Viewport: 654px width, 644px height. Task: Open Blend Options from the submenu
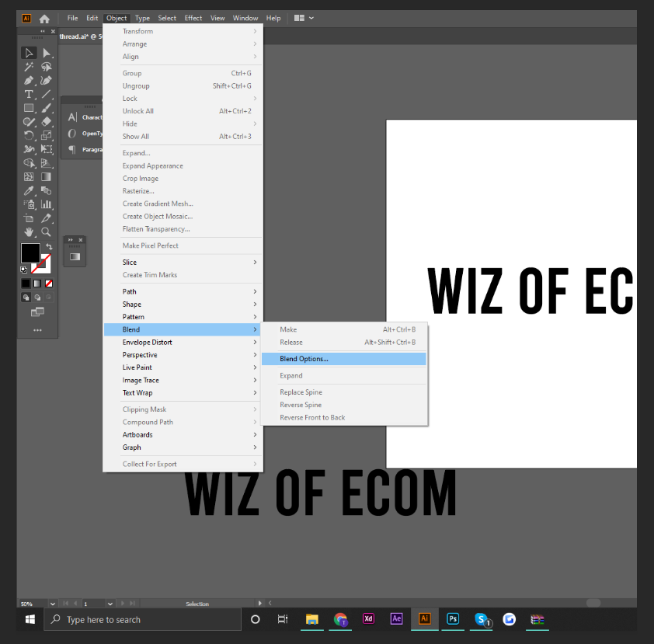[x=304, y=358]
